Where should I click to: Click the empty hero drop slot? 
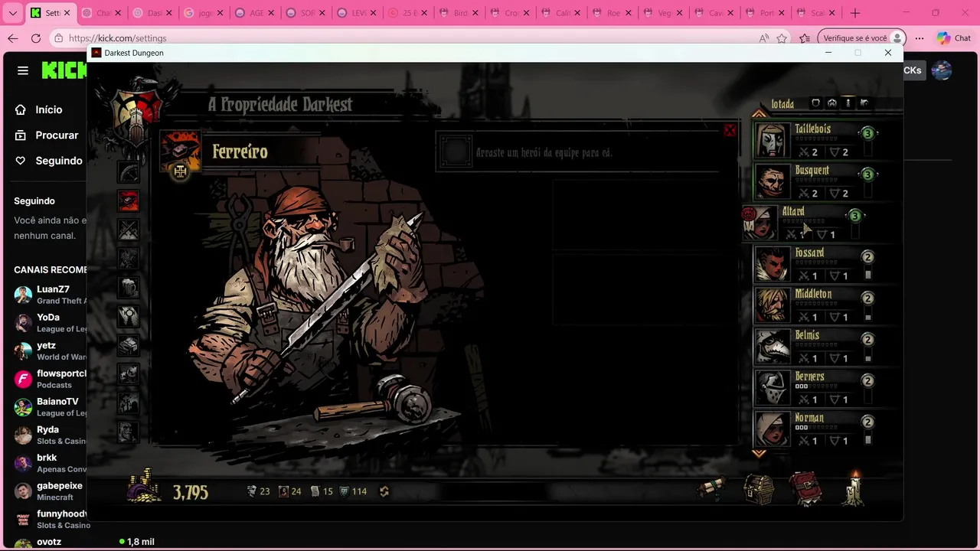456,152
